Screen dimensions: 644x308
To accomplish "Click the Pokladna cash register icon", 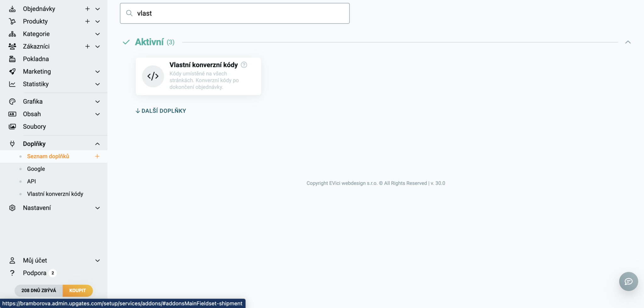I will point(12,59).
